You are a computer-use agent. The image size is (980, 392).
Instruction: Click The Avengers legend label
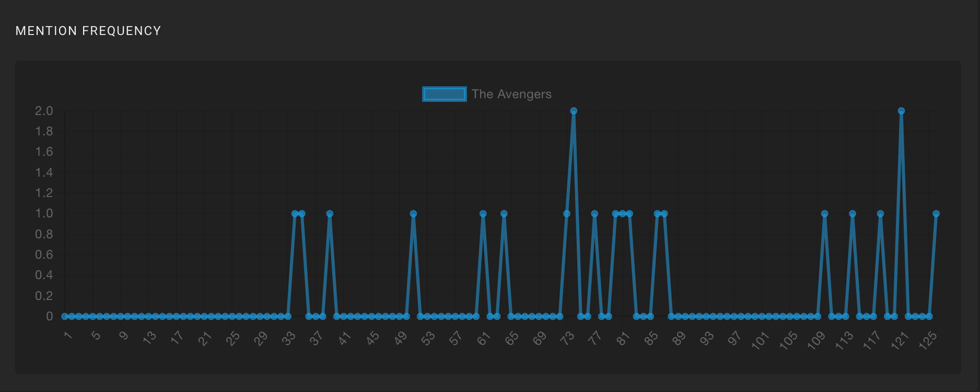coord(511,94)
